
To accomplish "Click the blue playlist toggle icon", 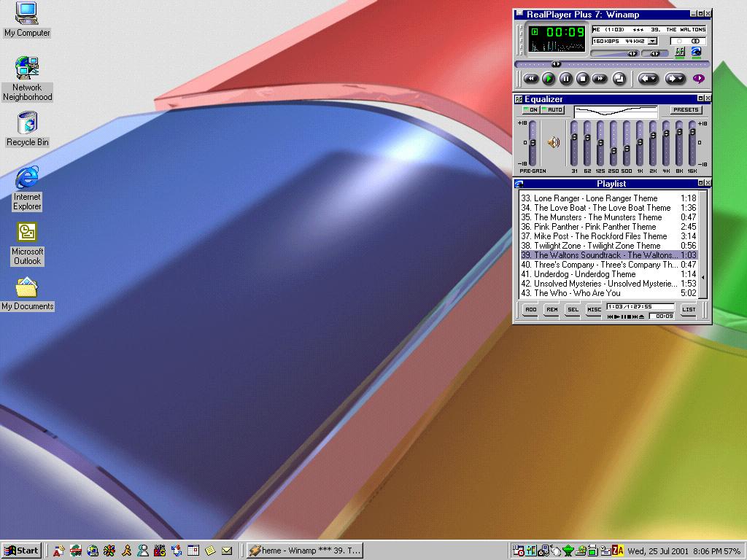I will 696,52.
